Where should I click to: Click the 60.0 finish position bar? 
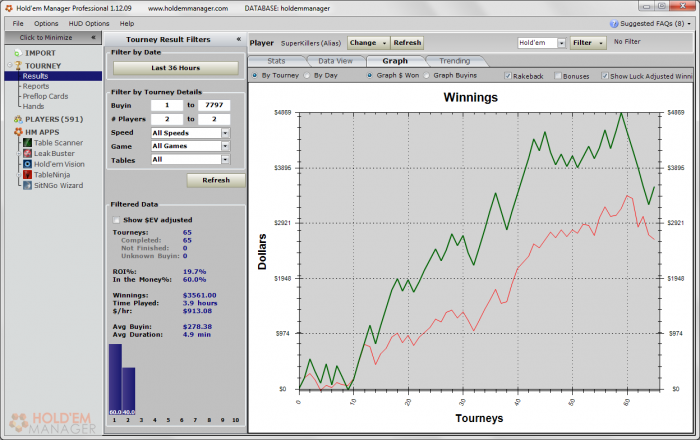coord(115,379)
